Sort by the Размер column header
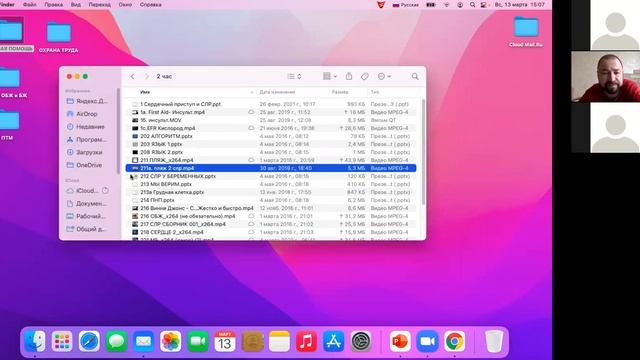Image resolution: width=640 pixels, height=360 pixels. pos(340,92)
